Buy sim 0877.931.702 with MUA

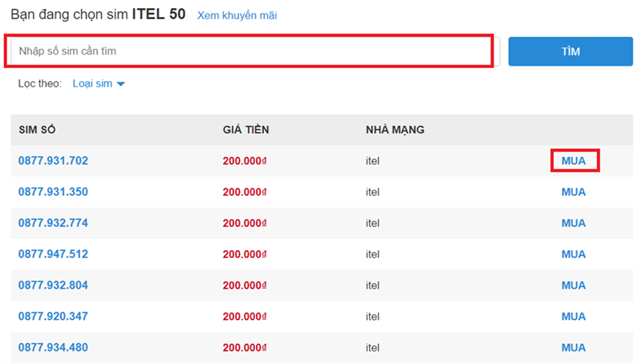[574, 161]
